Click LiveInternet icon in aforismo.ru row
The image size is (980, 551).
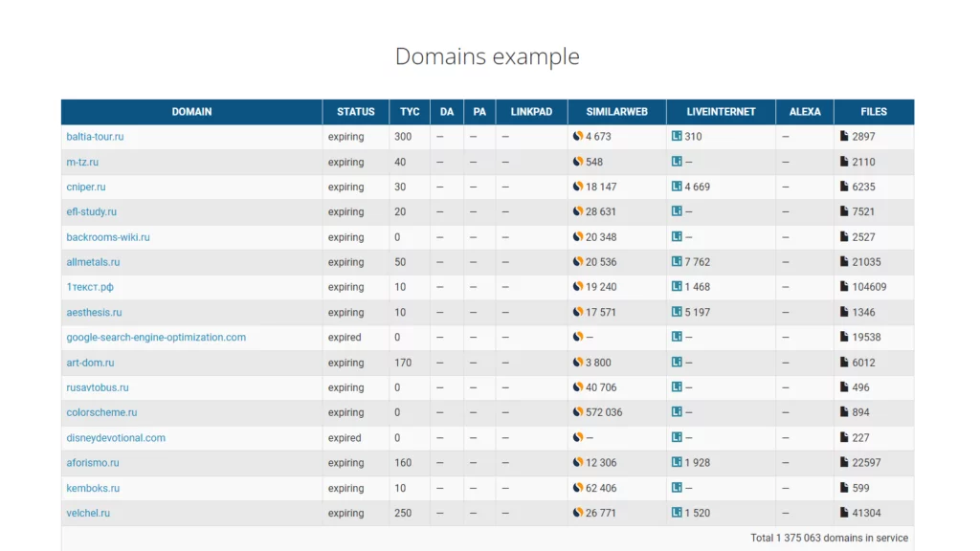pos(677,463)
